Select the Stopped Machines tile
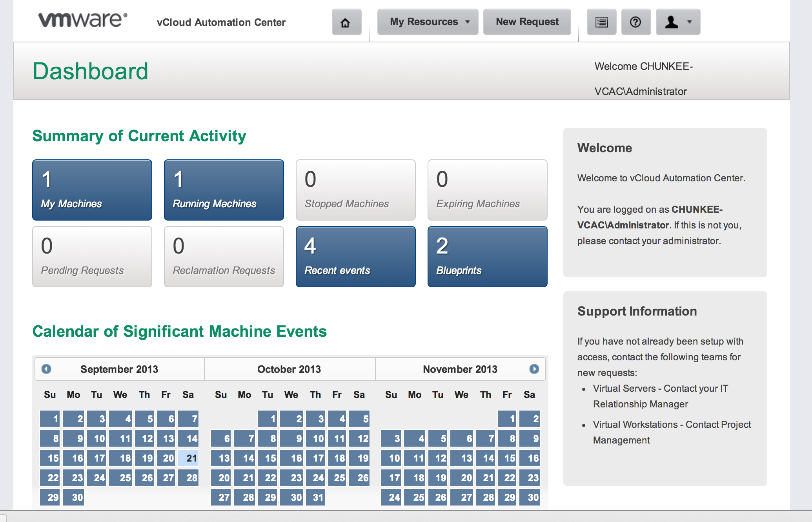Screen dimensions: 812x522 [x=355, y=190]
